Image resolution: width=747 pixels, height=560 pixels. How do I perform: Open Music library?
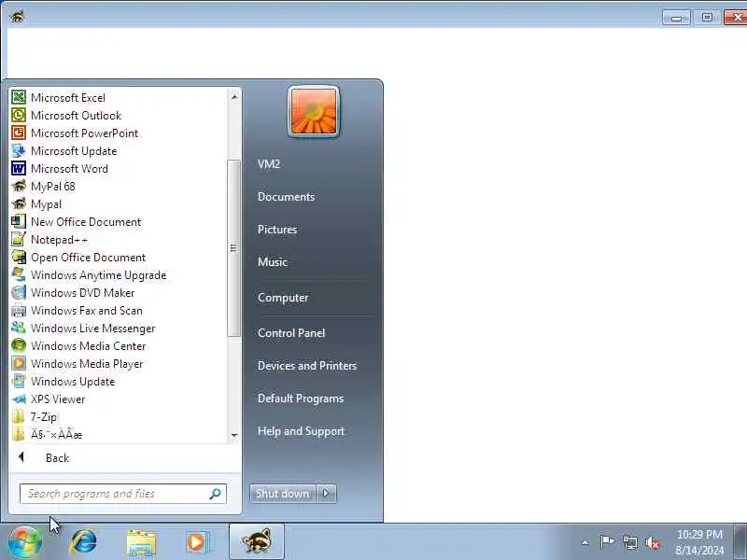click(273, 262)
